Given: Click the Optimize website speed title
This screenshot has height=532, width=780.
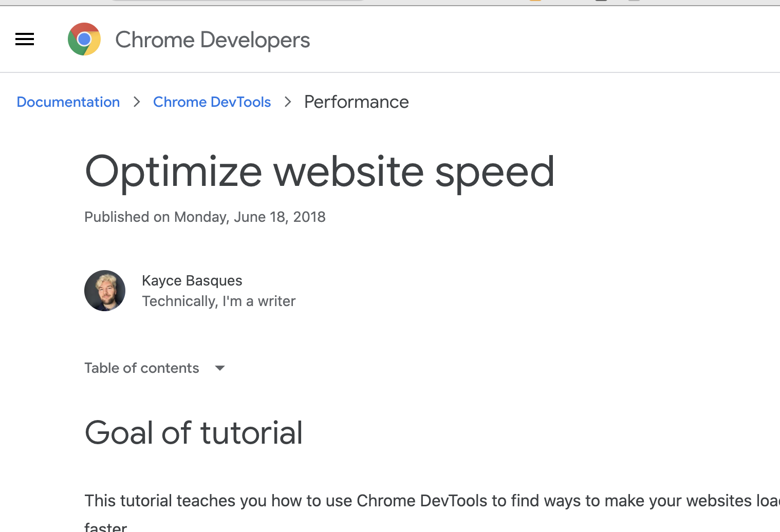Looking at the screenshot, I should point(319,172).
